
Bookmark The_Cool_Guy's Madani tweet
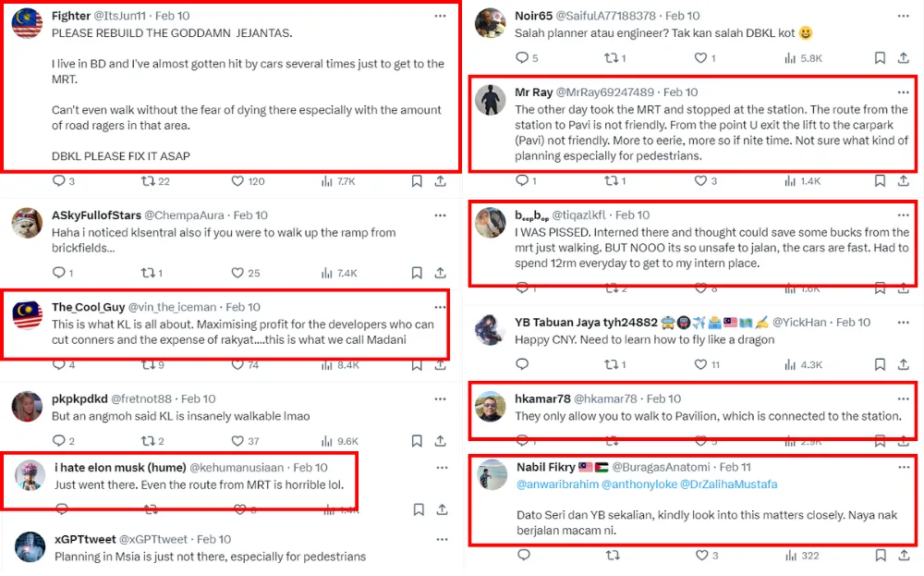point(417,364)
